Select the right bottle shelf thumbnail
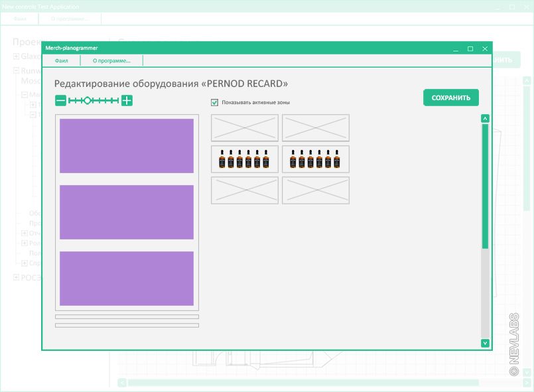This screenshot has height=392, width=534. (315, 159)
